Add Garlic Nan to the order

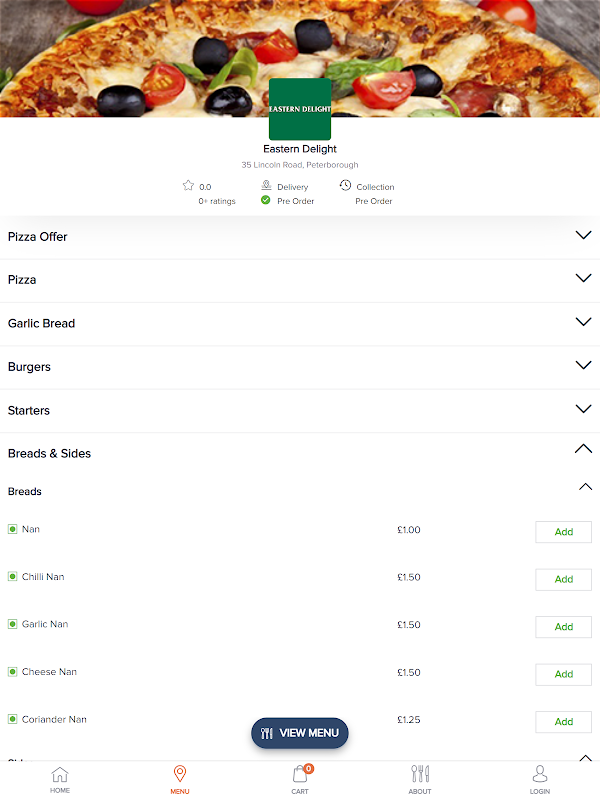click(563, 627)
